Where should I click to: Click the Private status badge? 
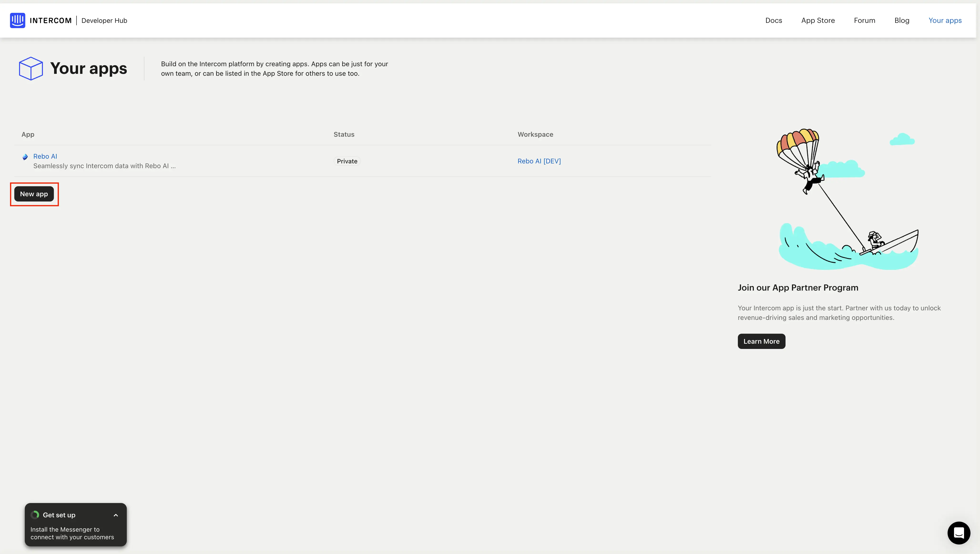click(347, 161)
